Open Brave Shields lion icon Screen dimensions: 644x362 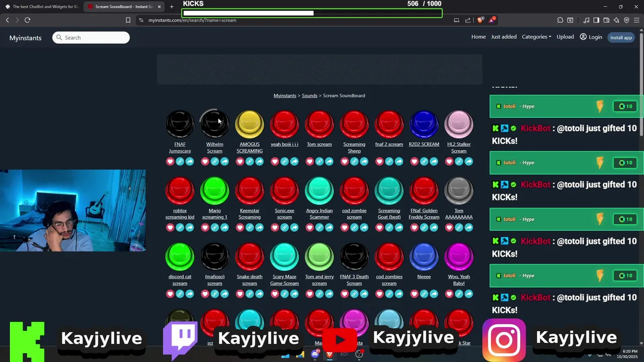coord(480,20)
